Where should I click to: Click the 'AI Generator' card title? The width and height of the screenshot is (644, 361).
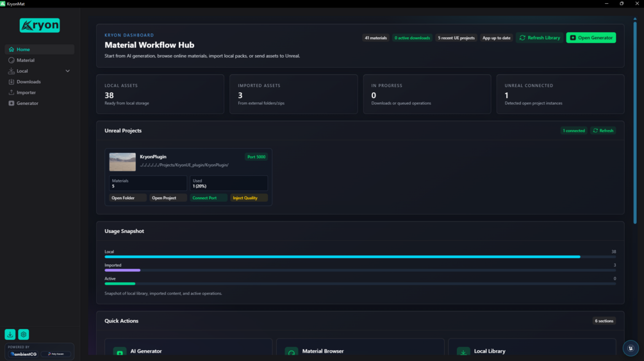coord(146,351)
